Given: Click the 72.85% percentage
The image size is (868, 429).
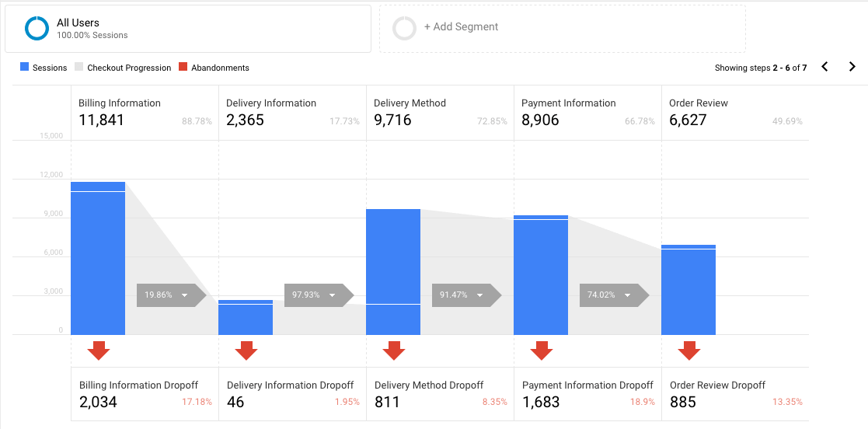Looking at the screenshot, I should (x=492, y=121).
